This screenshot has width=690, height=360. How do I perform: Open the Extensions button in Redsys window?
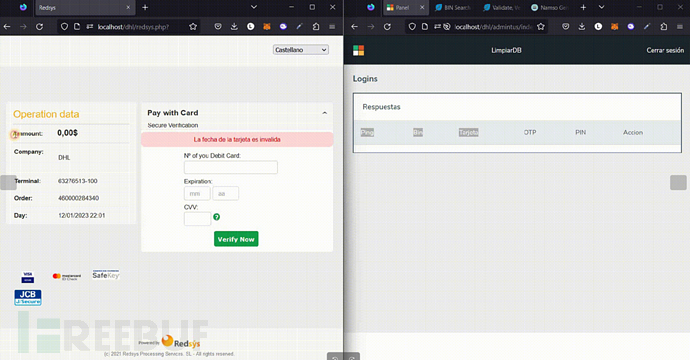tap(316, 27)
